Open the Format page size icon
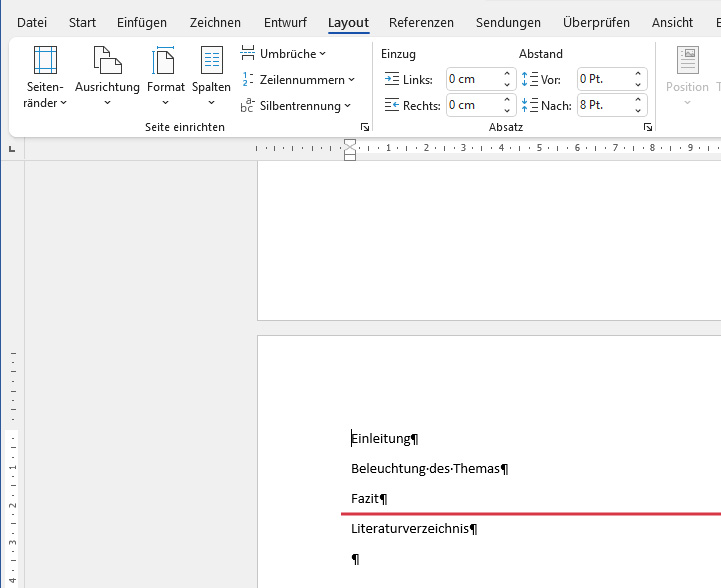Screen dimensions: 721x588 pyautogui.click(x=165, y=62)
